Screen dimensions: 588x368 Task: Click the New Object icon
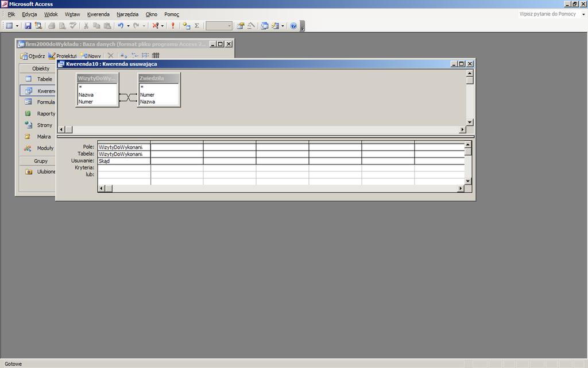point(276,25)
